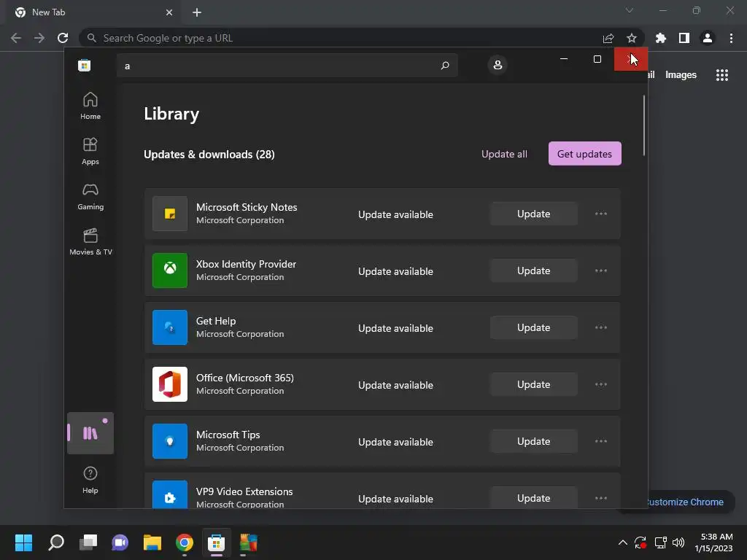Image resolution: width=747 pixels, height=560 pixels.
Task: Open more options for Office (Microsoft 365)
Action: [x=601, y=384]
